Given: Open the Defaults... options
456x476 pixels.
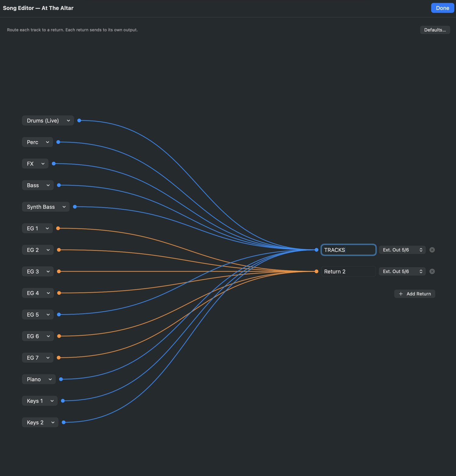Looking at the screenshot, I should coord(435,30).
